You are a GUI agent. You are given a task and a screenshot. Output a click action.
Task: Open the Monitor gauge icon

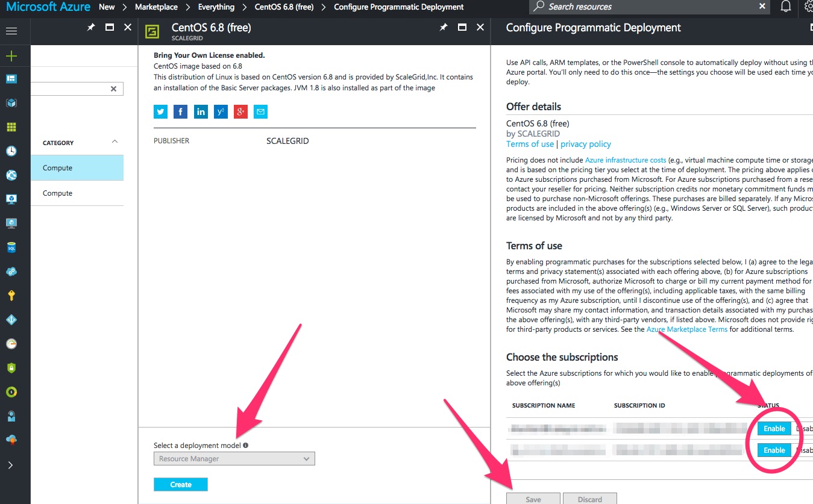point(11,344)
